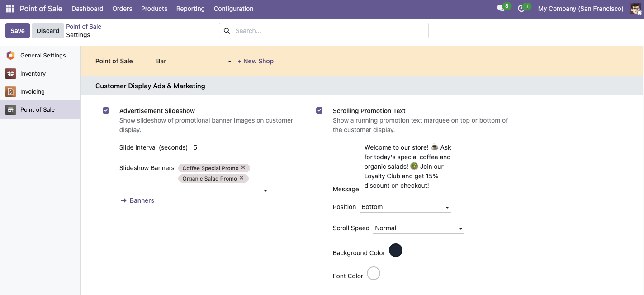This screenshot has height=295, width=644.
Task: Focus the Search settings input field
Action: (331, 31)
